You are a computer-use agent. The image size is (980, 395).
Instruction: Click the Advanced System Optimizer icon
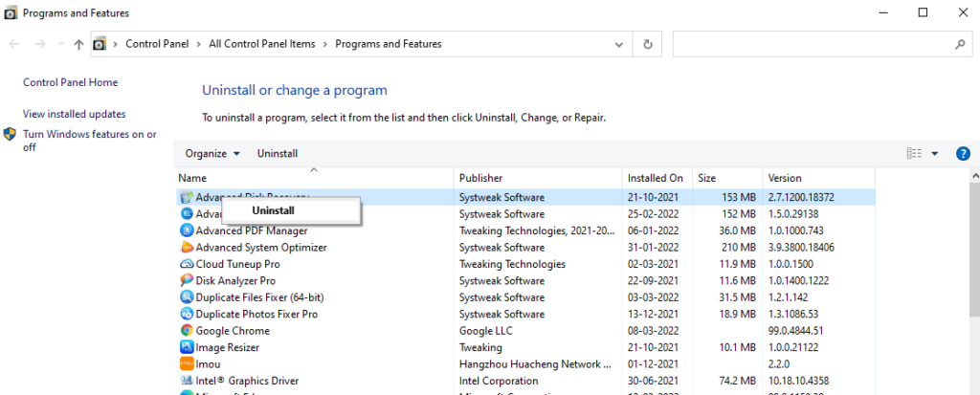click(x=187, y=248)
